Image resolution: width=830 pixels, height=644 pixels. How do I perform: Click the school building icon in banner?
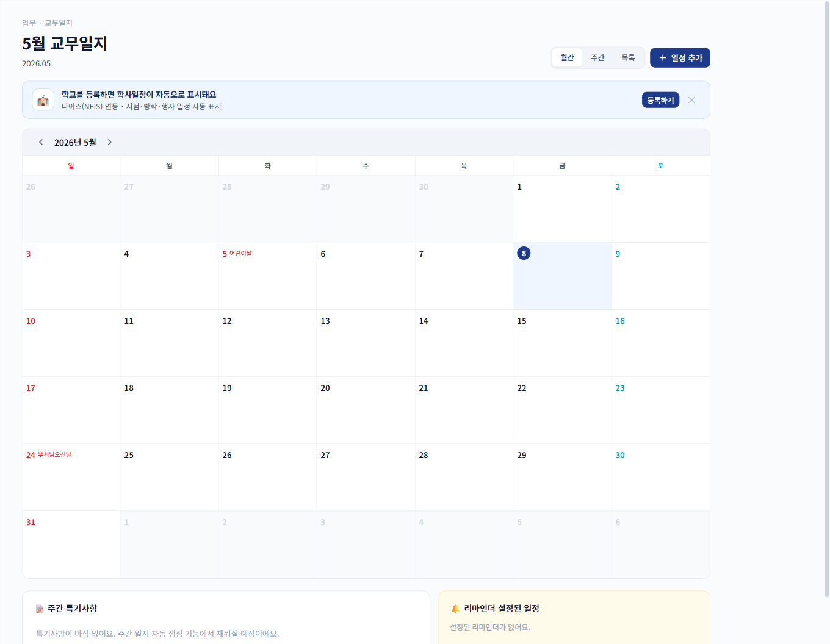pos(43,100)
